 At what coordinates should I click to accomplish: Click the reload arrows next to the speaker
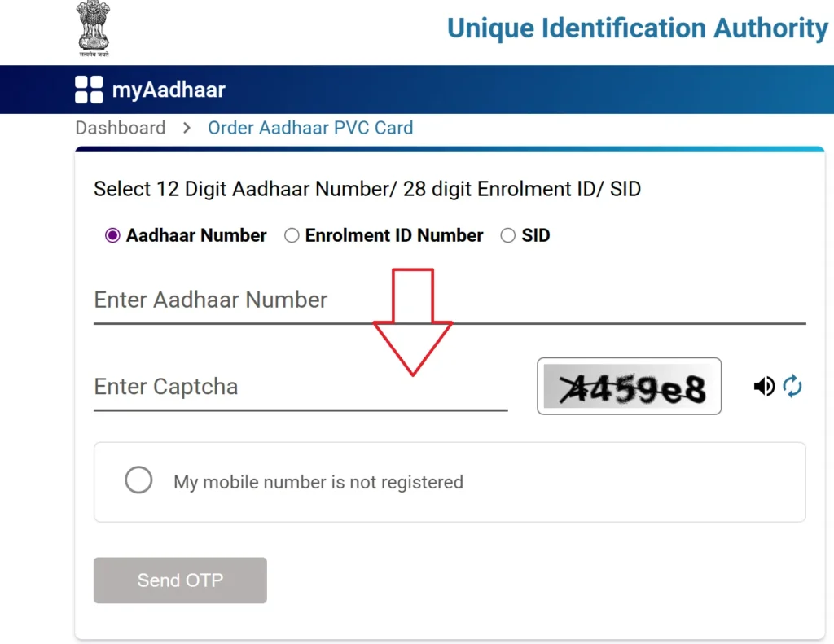(793, 386)
